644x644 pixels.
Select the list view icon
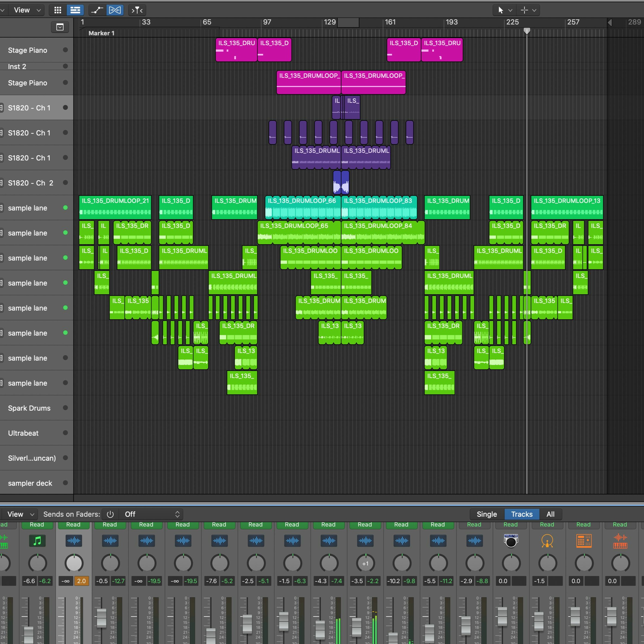pyautogui.click(x=75, y=10)
